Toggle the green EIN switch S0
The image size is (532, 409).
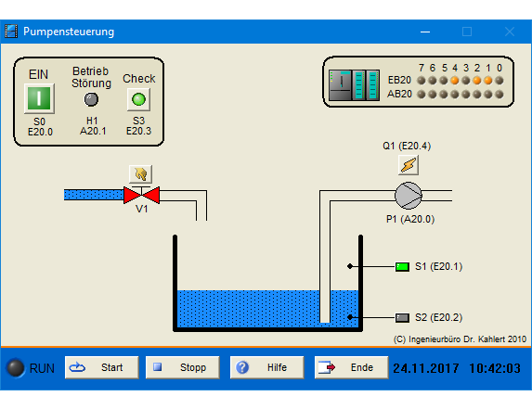[39, 98]
